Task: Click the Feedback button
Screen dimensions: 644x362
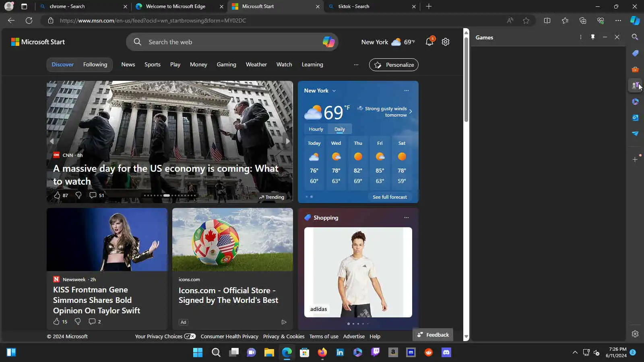Action: [433, 335]
